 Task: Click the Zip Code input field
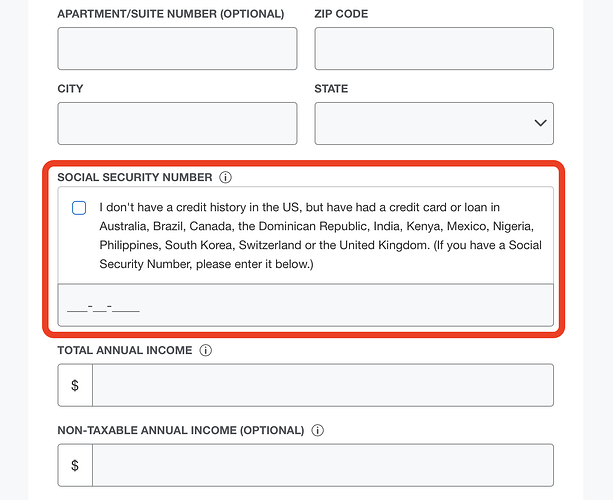coord(434,48)
